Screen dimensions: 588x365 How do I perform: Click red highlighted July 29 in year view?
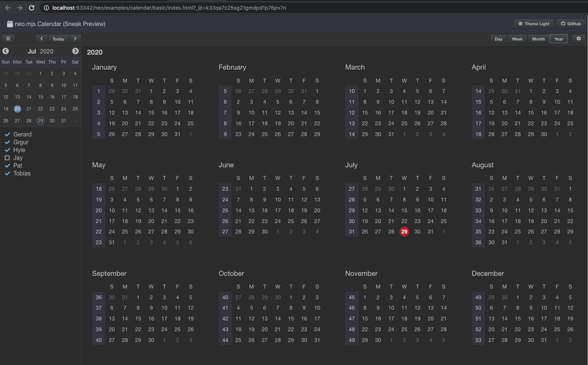coord(404,232)
